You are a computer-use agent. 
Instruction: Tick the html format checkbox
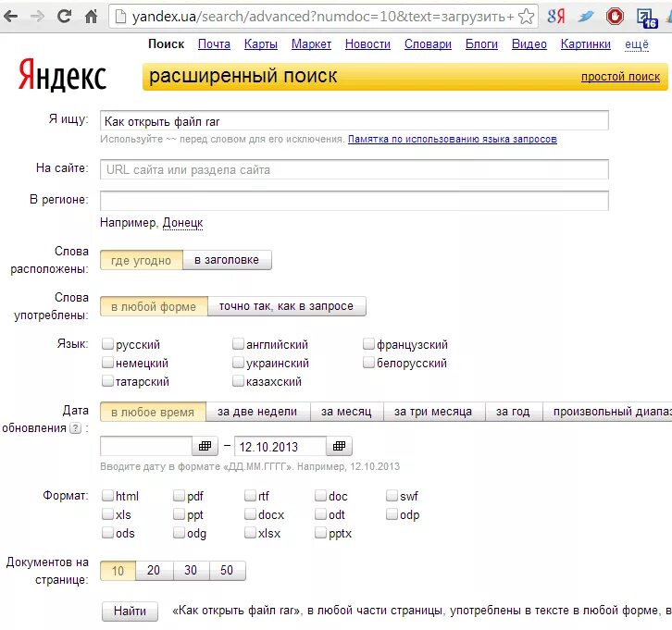[107, 496]
